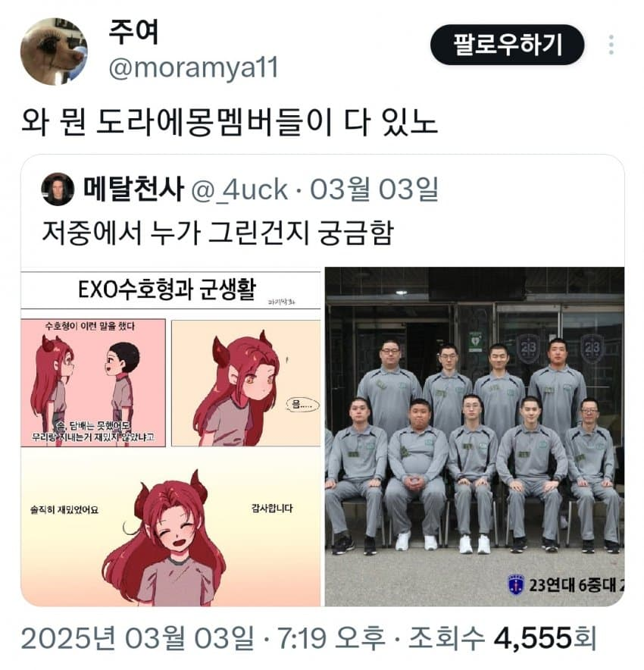Follow the account with 팔로우하기 button
Image resolution: width=644 pixels, height=670 pixels.
click(x=507, y=45)
